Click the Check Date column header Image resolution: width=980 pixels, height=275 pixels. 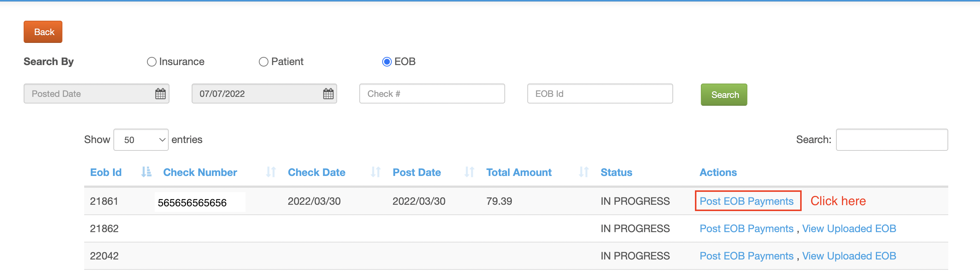tap(316, 173)
